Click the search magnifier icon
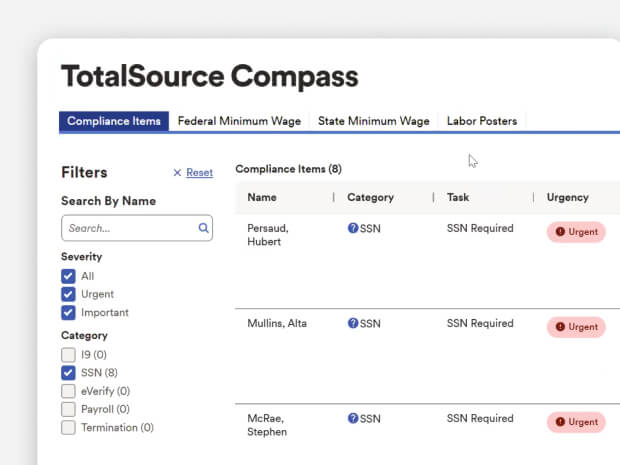620x465 pixels. tap(203, 228)
